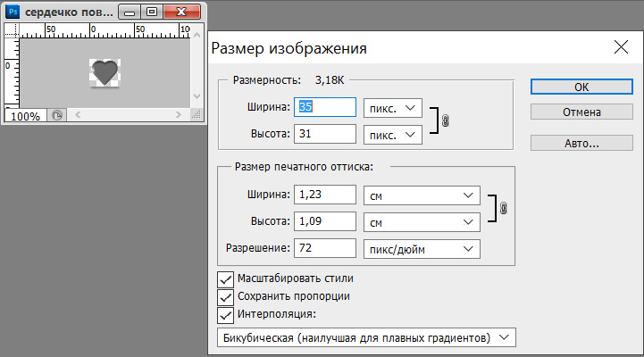Open pixel height units dropdown (пикс.)
The height and width of the screenshot is (357, 644).
click(x=393, y=135)
